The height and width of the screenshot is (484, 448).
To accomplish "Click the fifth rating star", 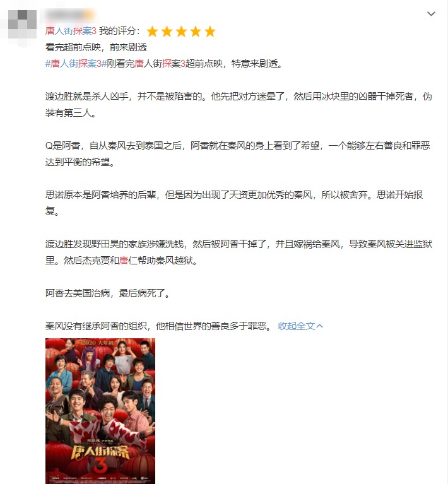I will [x=210, y=32].
